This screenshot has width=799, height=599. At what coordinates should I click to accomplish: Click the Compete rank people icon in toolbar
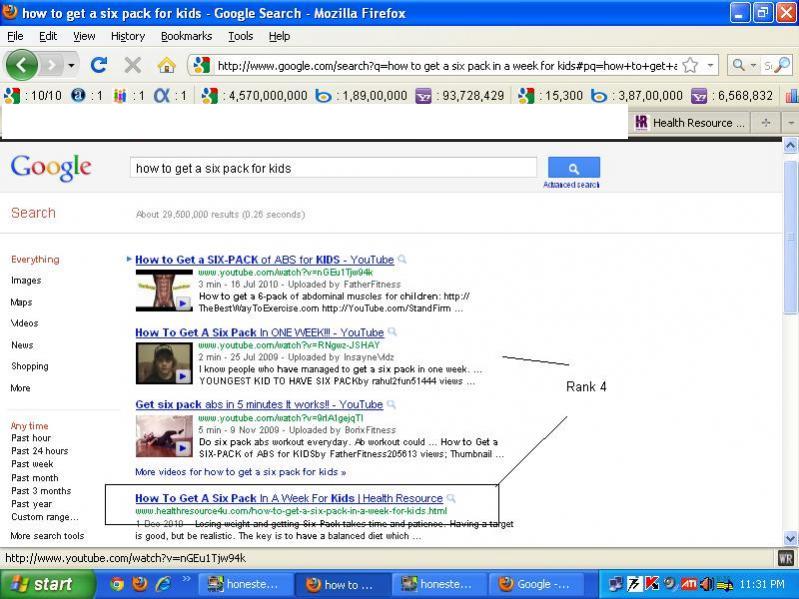120,95
